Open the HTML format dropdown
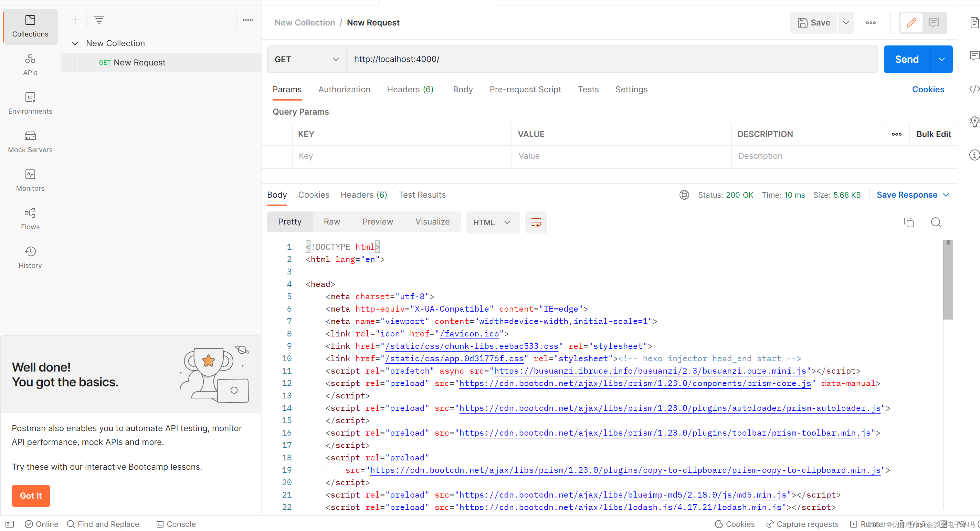The width and height of the screenshot is (980, 531). click(493, 222)
